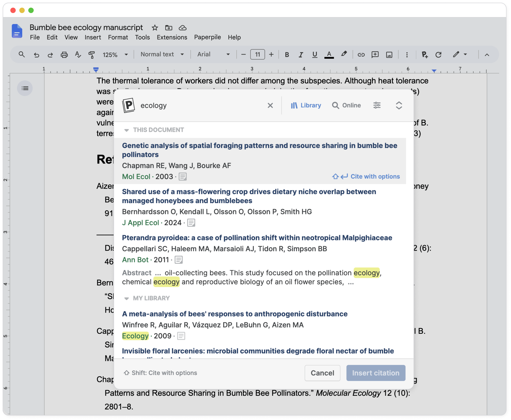The width and height of the screenshot is (511, 420).
Task: Switch to the Online search tab
Action: coord(346,106)
